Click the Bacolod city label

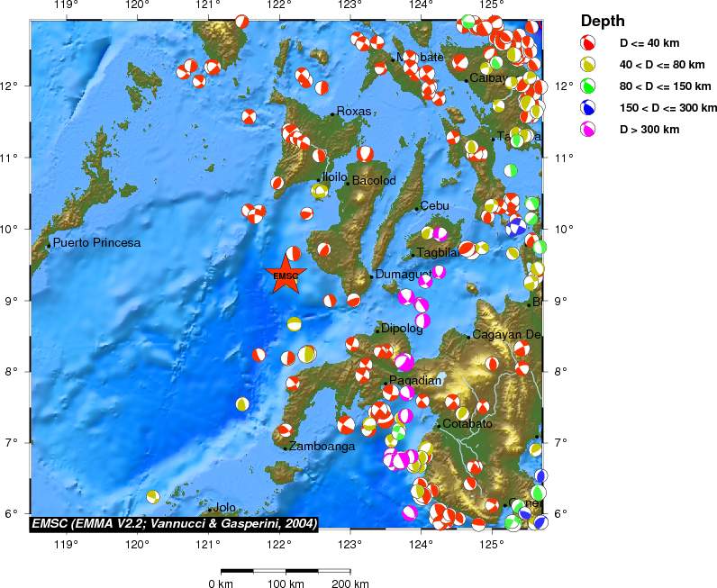click(x=373, y=181)
